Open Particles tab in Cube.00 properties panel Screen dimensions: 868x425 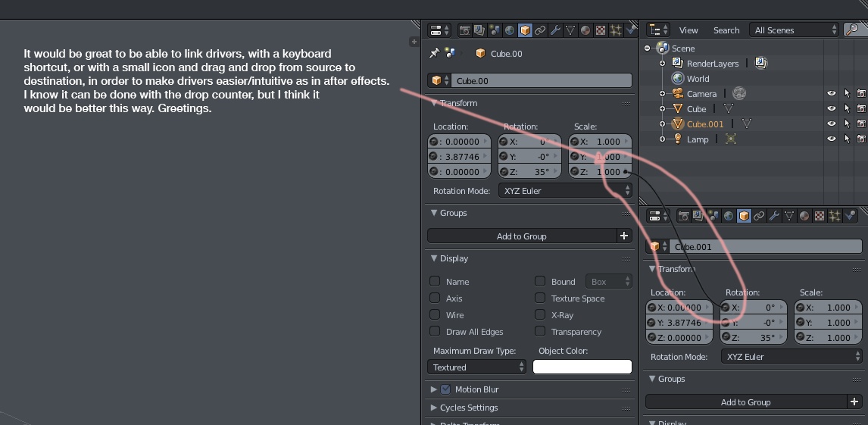[615, 30]
